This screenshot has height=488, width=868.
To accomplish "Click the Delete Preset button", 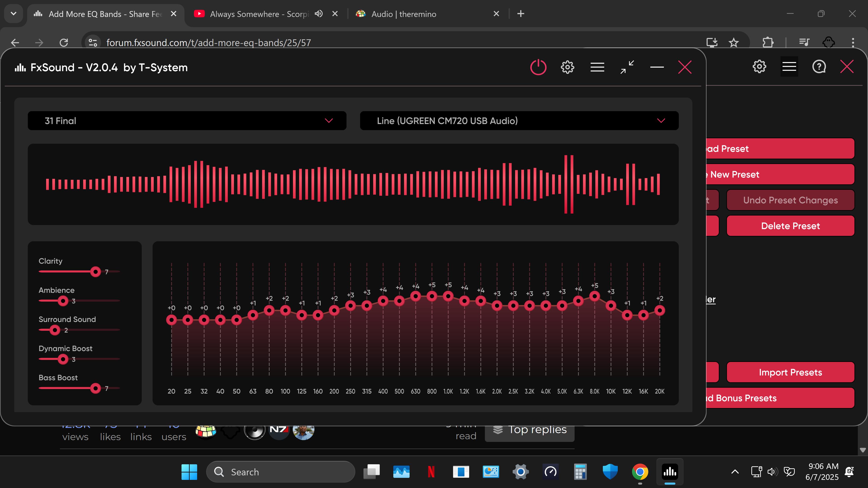I will pos(790,226).
